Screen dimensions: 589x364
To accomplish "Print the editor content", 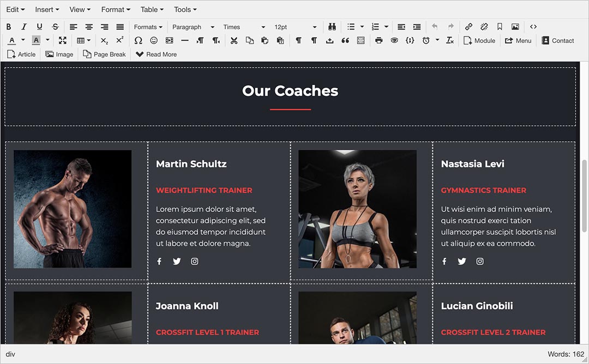I will pos(378,40).
